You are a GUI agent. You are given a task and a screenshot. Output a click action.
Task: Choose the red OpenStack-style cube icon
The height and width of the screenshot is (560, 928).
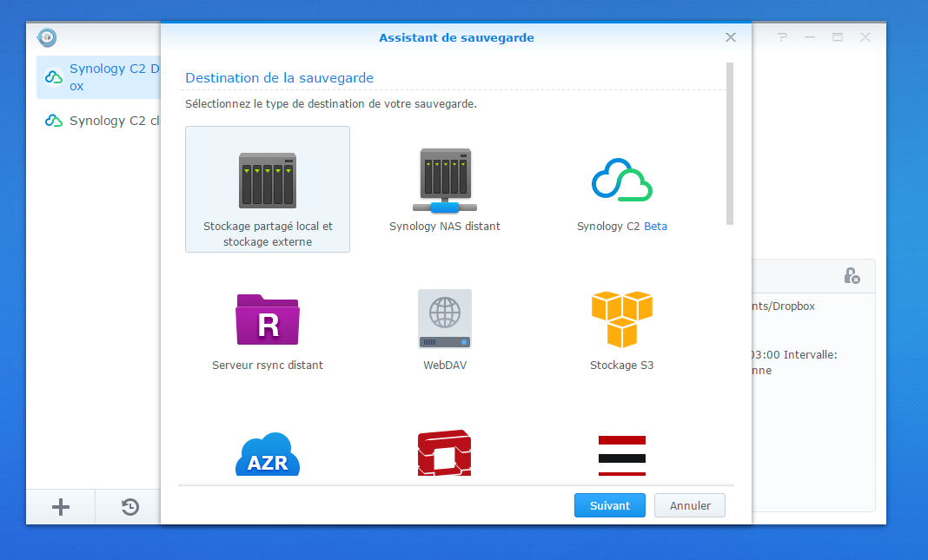coord(444,455)
